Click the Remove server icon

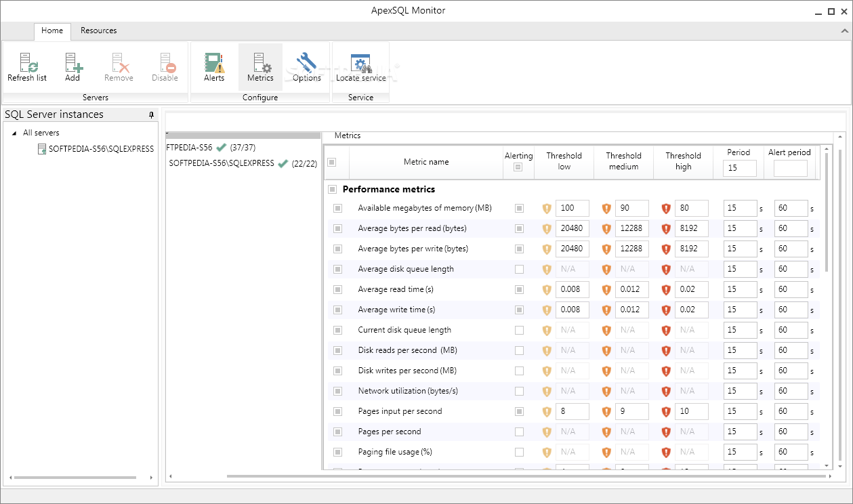120,63
